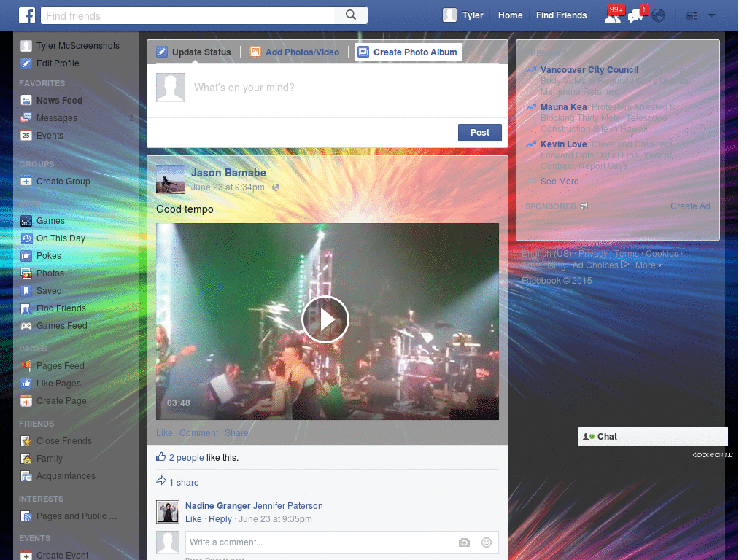Screen dimensions: 747x560
Task: Open Like Pages thumbs-up icon
Action: click(x=26, y=384)
